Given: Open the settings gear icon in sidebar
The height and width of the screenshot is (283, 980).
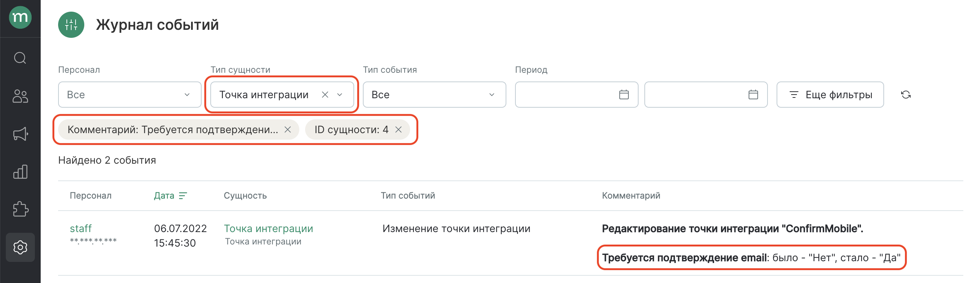Looking at the screenshot, I should coord(20,247).
